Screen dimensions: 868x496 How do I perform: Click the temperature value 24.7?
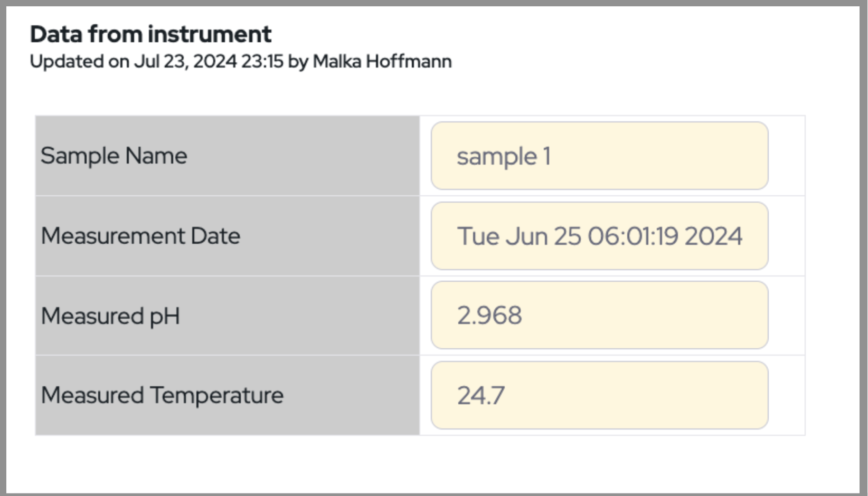click(481, 395)
